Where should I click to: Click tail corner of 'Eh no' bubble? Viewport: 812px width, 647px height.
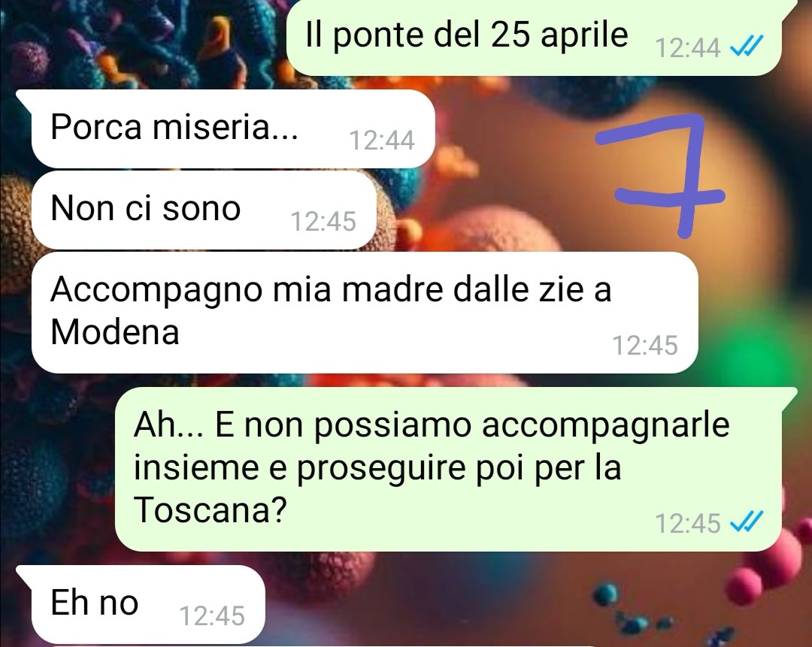coord(23,573)
